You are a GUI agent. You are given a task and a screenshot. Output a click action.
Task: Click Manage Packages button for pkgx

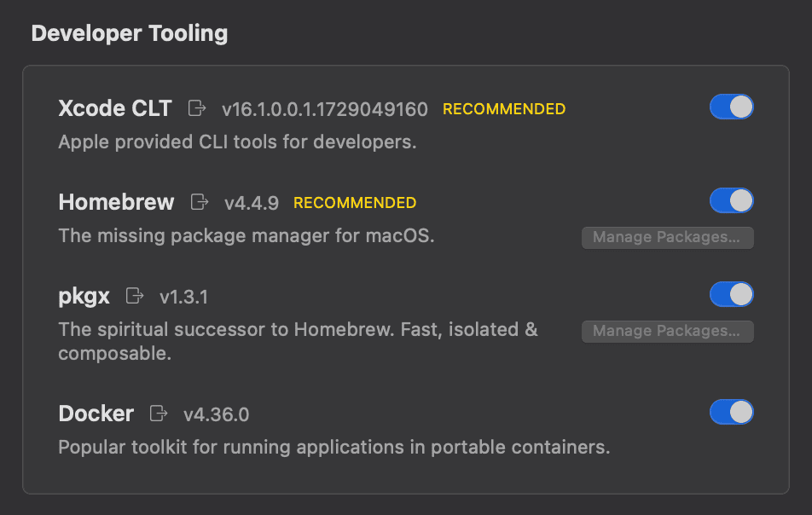point(667,331)
